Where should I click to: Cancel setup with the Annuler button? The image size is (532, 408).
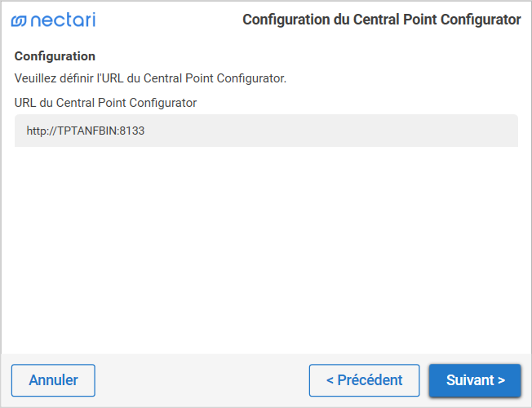click(x=53, y=380)
